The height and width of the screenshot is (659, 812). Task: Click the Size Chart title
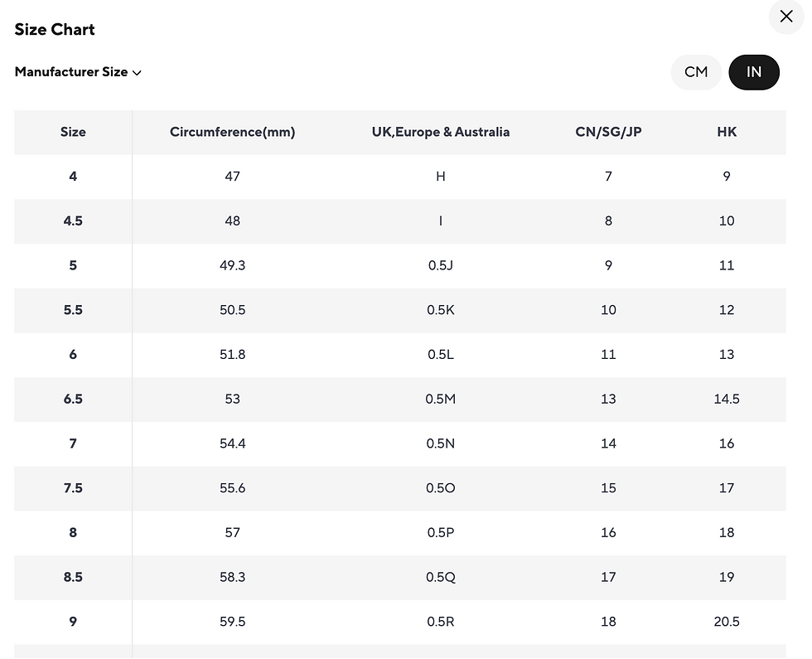pyautogui.click(x=55, y=30)
